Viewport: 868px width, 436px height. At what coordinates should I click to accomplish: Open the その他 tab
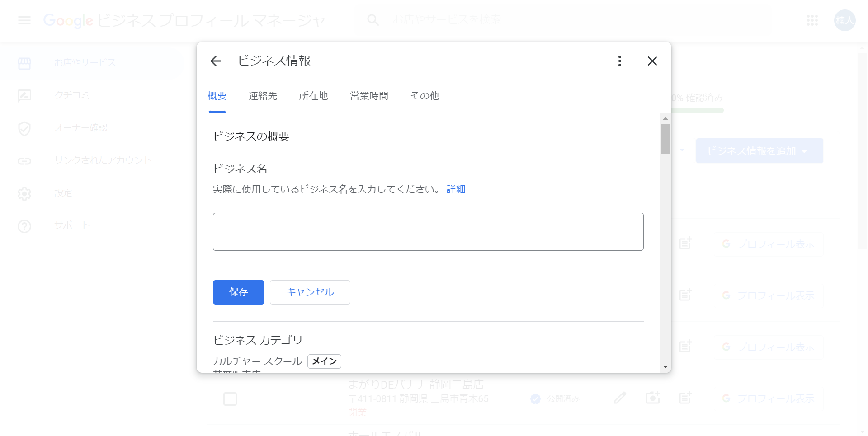pos(425,96)
